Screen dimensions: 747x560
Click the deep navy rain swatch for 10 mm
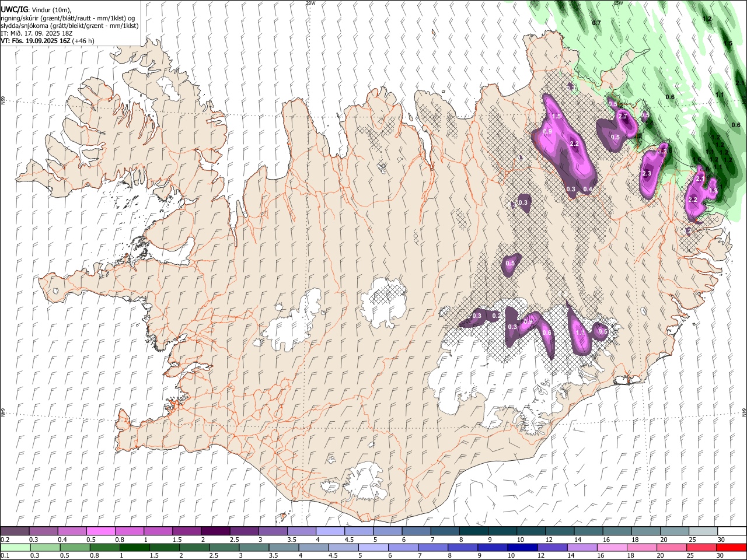click(x=522, y=548)
